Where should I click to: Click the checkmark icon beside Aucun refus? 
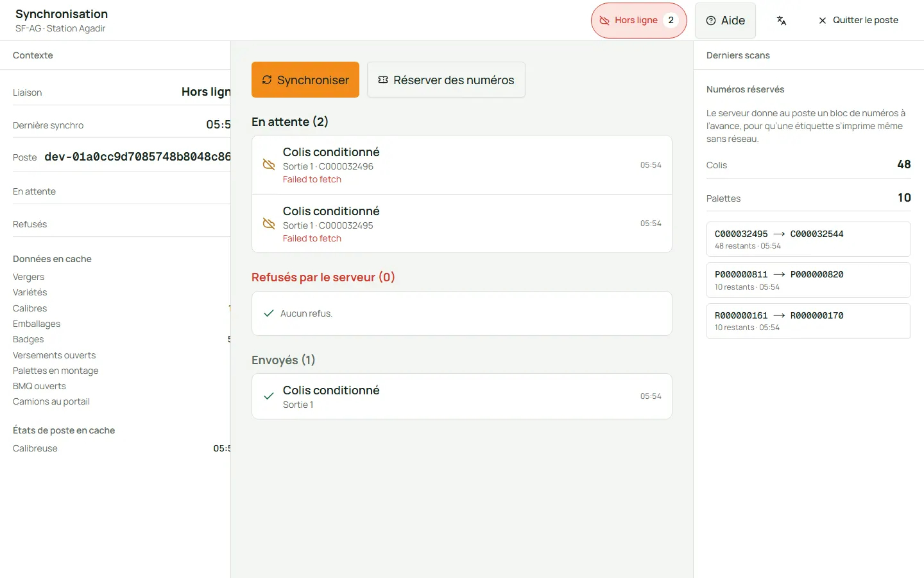coord(269,313)
